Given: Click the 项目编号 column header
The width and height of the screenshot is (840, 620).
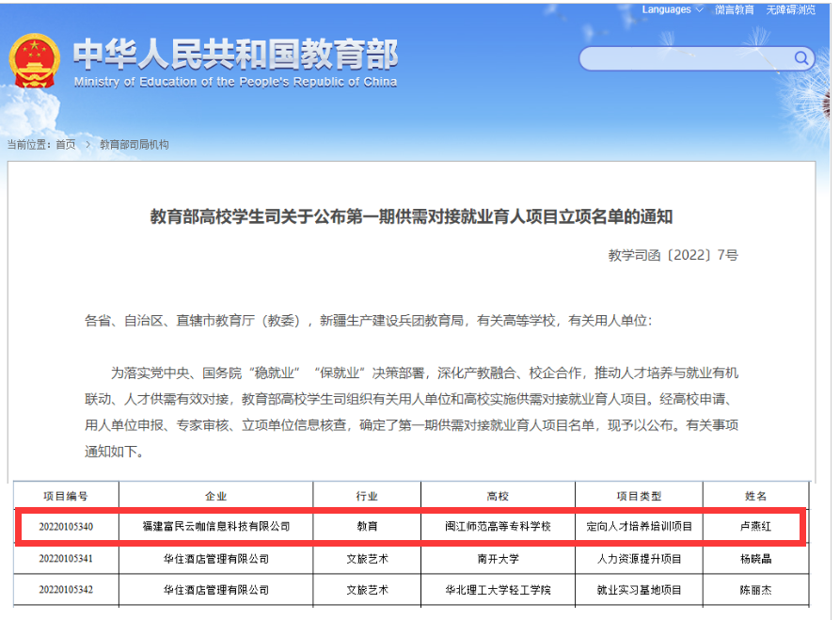Looking at the screenshot, I should pos(65,496).
